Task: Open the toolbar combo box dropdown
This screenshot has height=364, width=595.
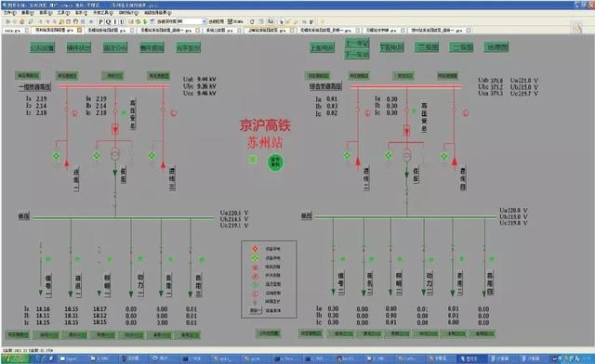Action: pos(205,21)
